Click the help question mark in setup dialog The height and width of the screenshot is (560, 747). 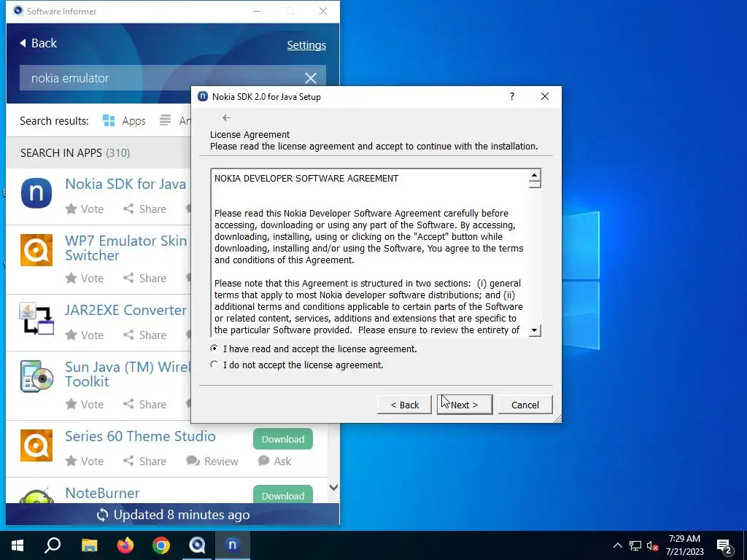(512, 97)
